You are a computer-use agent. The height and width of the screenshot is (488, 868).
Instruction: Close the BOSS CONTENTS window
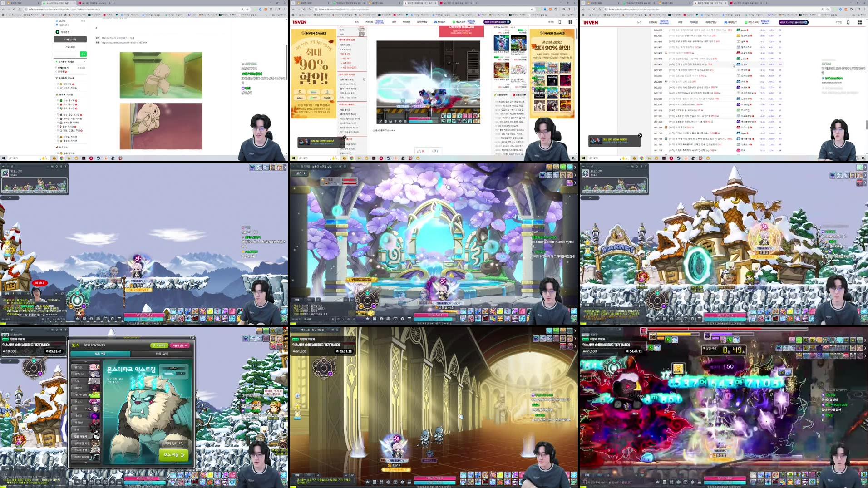point(193,338)
